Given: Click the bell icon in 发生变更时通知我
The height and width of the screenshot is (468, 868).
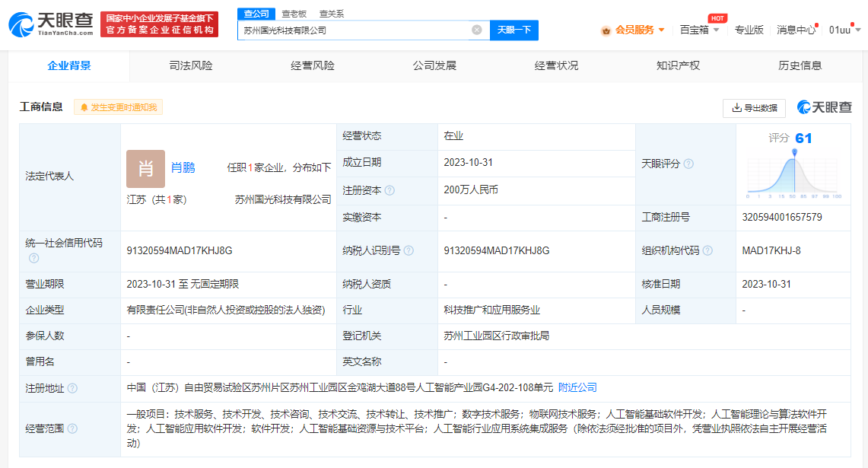Looking at the screenshot, I should (x=84, y=107).
